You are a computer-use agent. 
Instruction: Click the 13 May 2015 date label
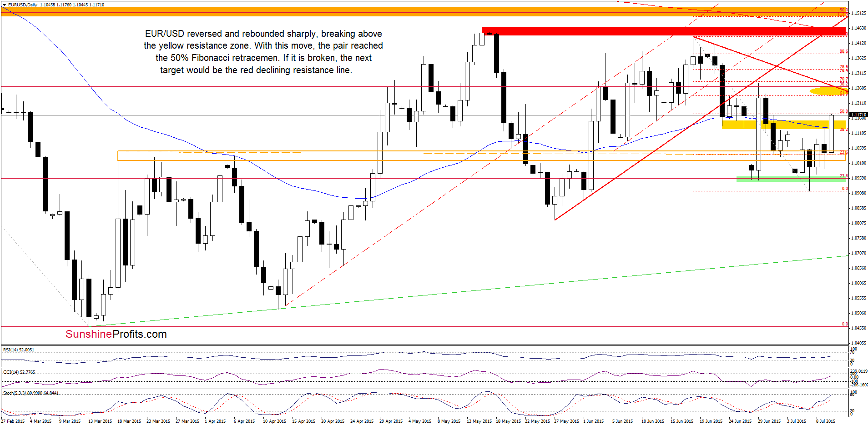479,421
